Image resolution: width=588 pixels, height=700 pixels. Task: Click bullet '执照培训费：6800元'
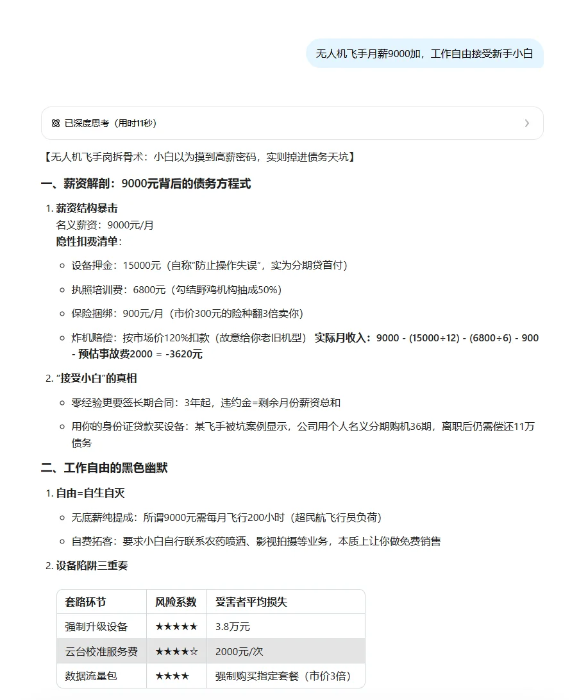pyautogui.click(x=176, y=290)
